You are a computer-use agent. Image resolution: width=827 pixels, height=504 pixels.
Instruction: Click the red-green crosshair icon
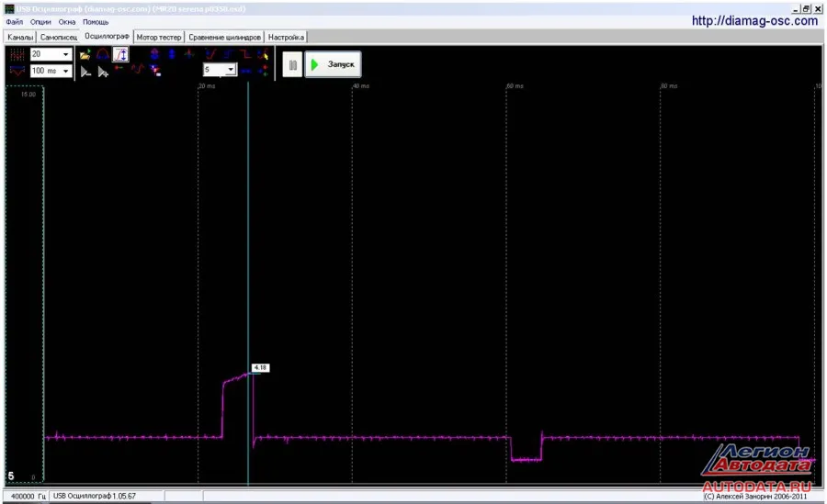click(188, 53)
